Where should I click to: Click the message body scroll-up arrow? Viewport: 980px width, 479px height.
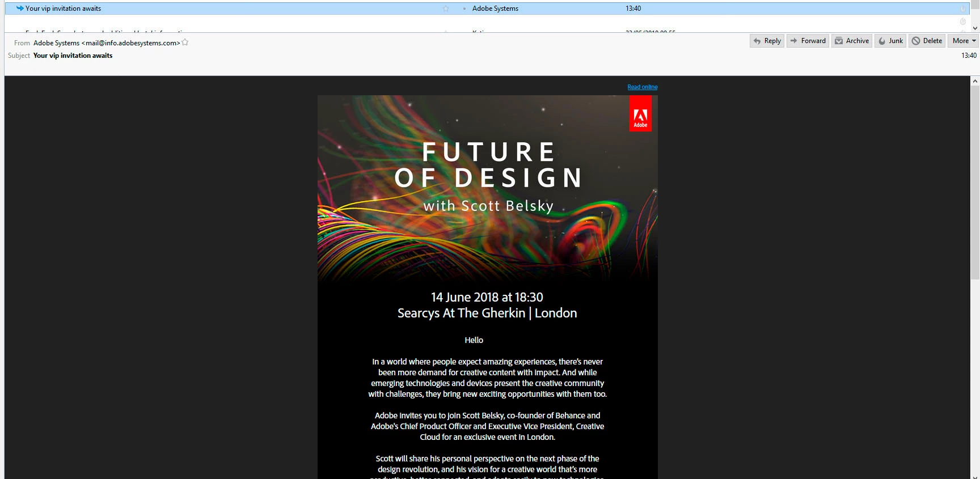[975, 81]
